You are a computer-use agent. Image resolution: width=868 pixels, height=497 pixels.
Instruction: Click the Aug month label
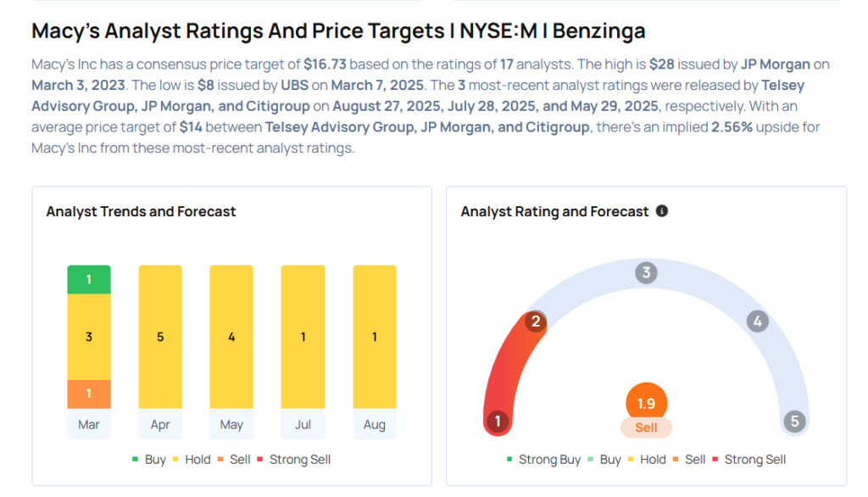point(374,424)
